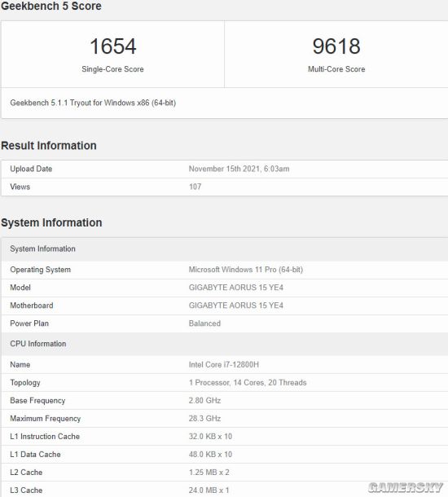This screenshot has height=497, width=448.
Task: Click the System Information section heading
Action: 51,222
